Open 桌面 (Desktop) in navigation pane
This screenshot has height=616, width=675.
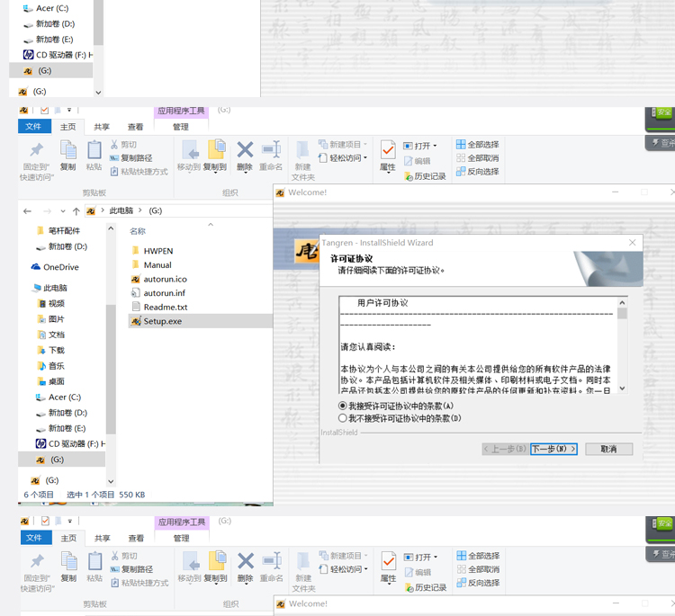click(56, 381)
